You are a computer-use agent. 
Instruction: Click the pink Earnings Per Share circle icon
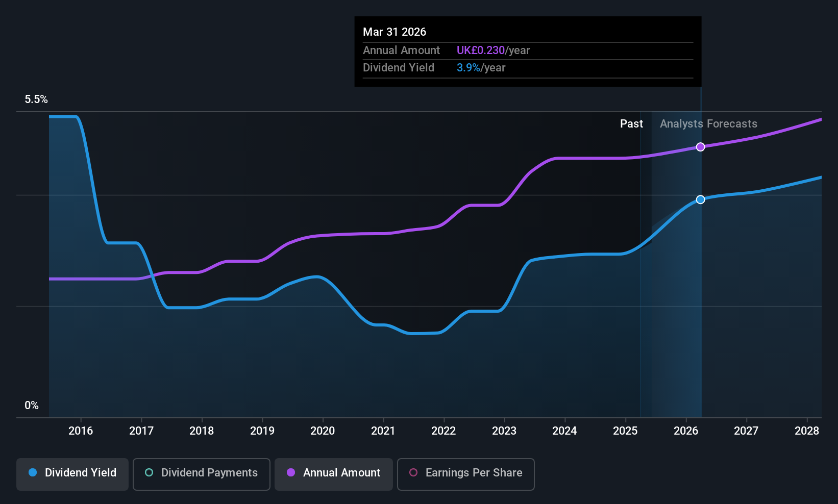(413, 472)
